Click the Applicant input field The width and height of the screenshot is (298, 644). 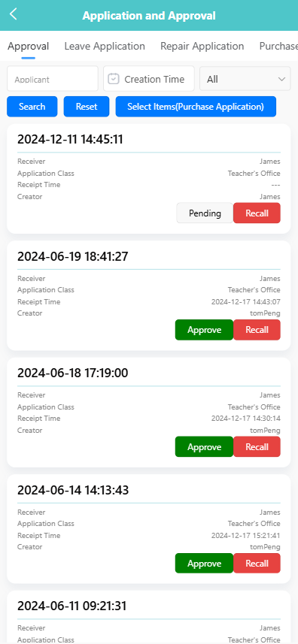click(x=53, y=78)
